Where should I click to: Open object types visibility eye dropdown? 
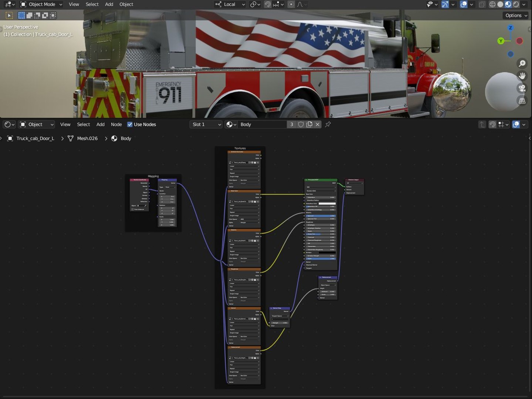pyautogui.click(x=431, y=4)
